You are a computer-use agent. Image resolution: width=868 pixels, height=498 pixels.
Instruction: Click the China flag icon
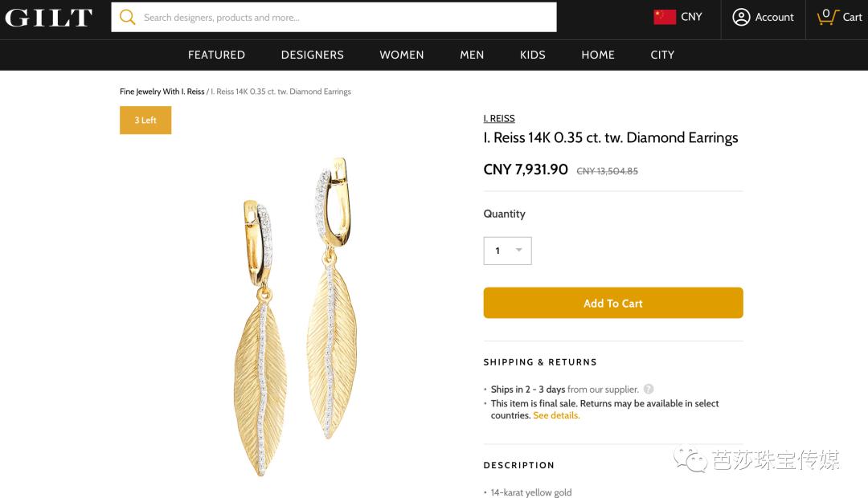[x=665, y=17]
